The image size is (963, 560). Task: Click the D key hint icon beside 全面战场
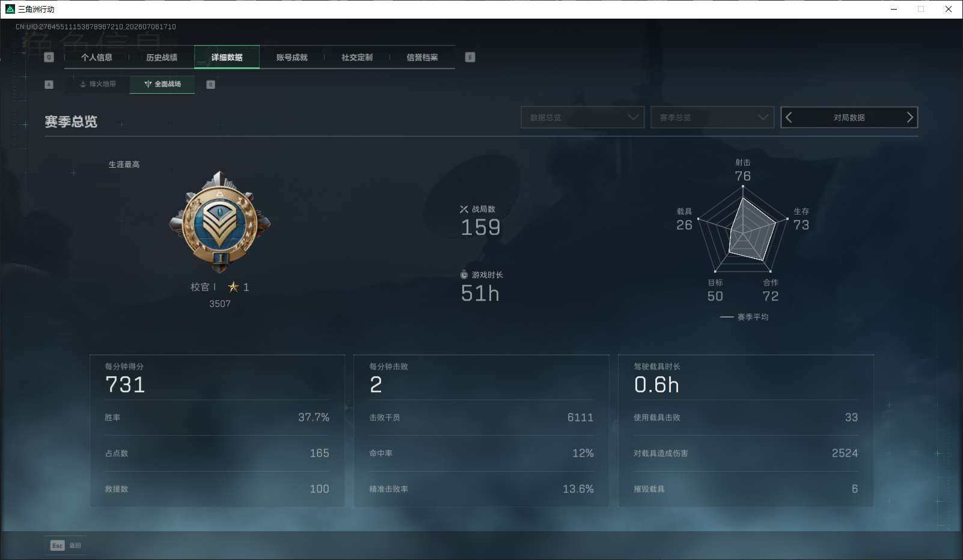click(x=210, y=85)
